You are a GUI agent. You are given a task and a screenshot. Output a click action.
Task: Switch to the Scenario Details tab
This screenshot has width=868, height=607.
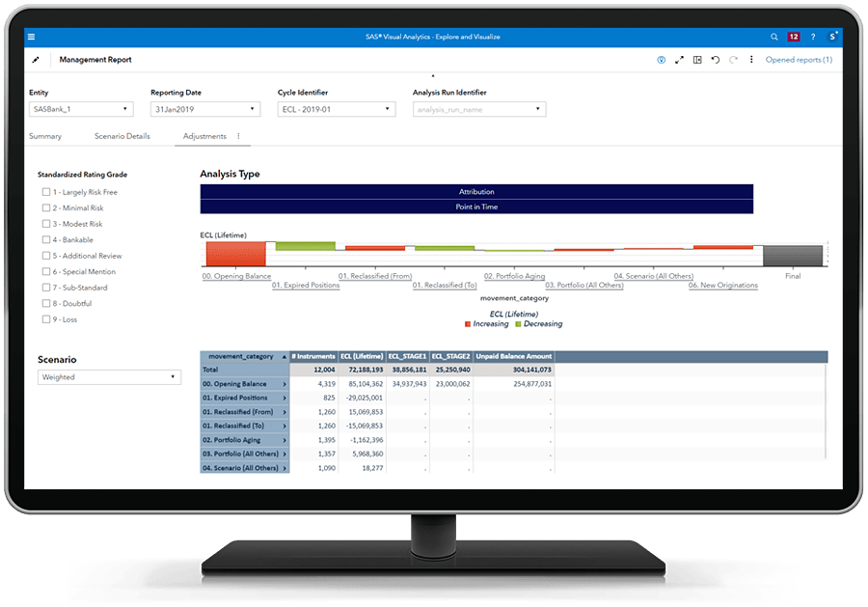click(122, 136)
